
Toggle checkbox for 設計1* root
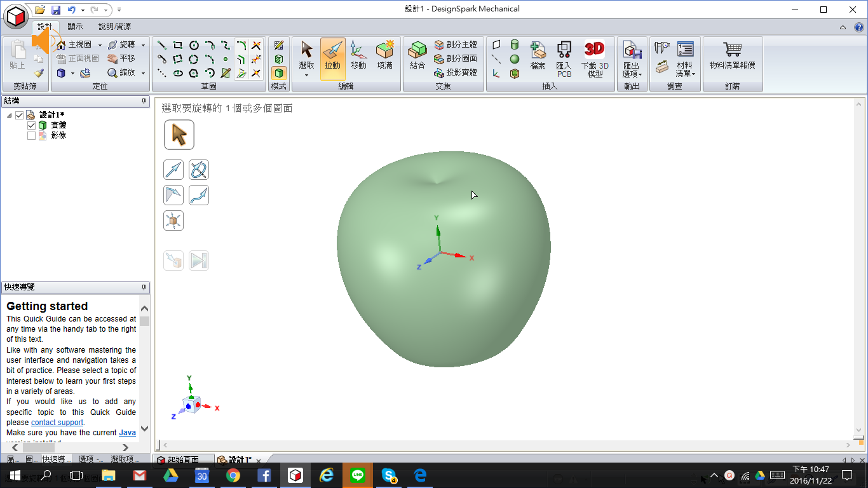[x=20, y=115]
